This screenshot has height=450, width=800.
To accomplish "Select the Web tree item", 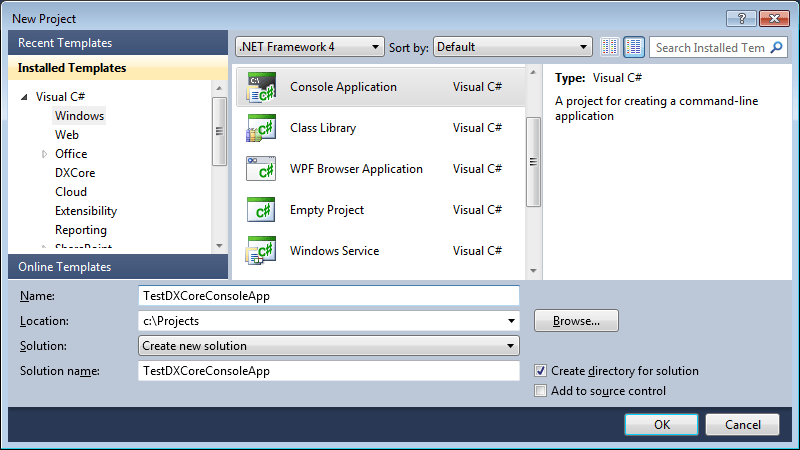I will (x=67, y=135).
